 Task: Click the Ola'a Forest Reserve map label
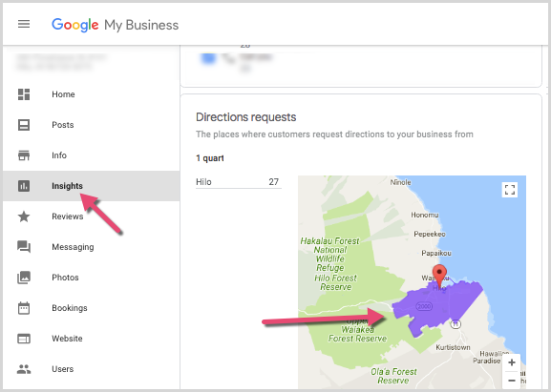pos(393,376)
